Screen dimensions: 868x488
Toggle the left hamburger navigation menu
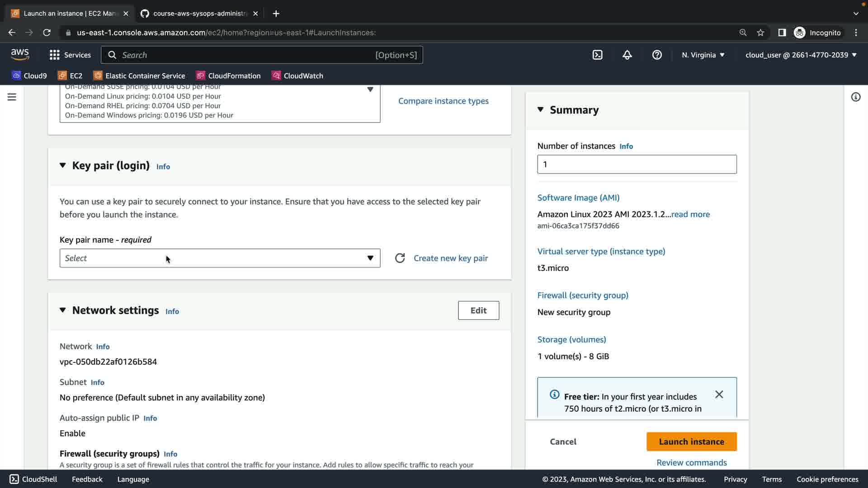[x=12, y=97]
